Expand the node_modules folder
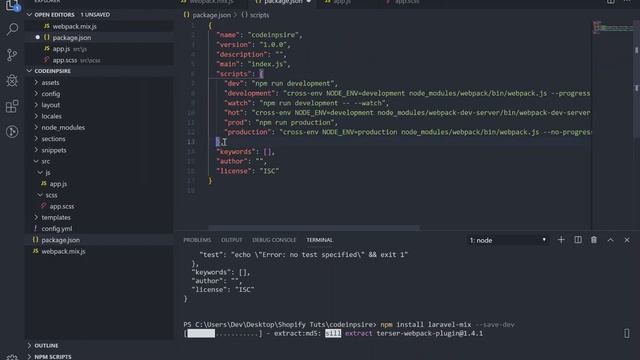Screen dimensions: 640x360 pos(98,127)
